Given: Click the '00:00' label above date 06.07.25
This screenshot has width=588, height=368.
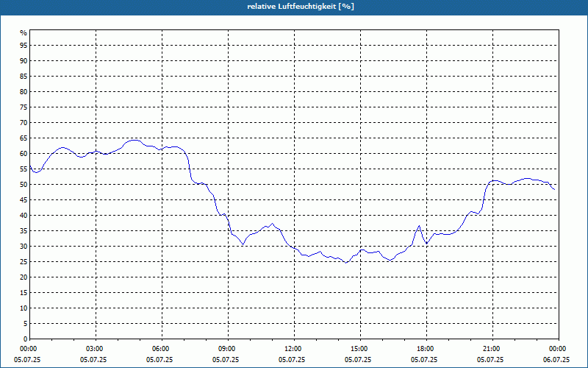Looking at the screenshot, I should point(559,349).
